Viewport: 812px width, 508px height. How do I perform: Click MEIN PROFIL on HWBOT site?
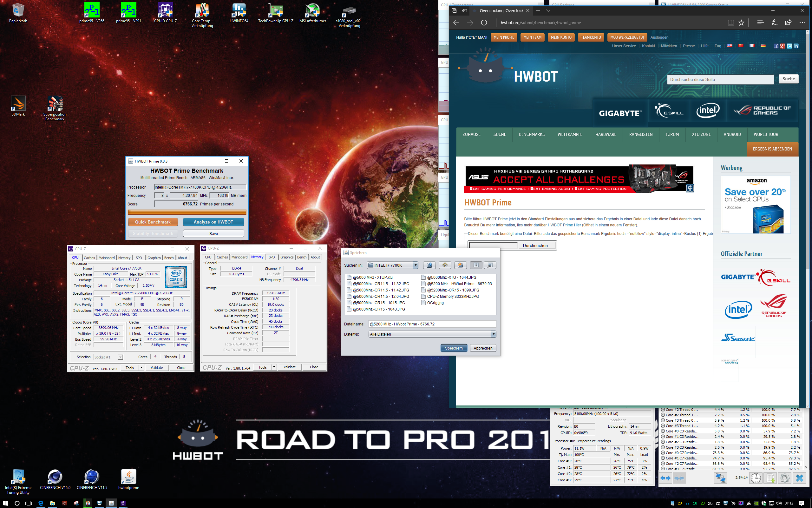click(x=504, y=37)
